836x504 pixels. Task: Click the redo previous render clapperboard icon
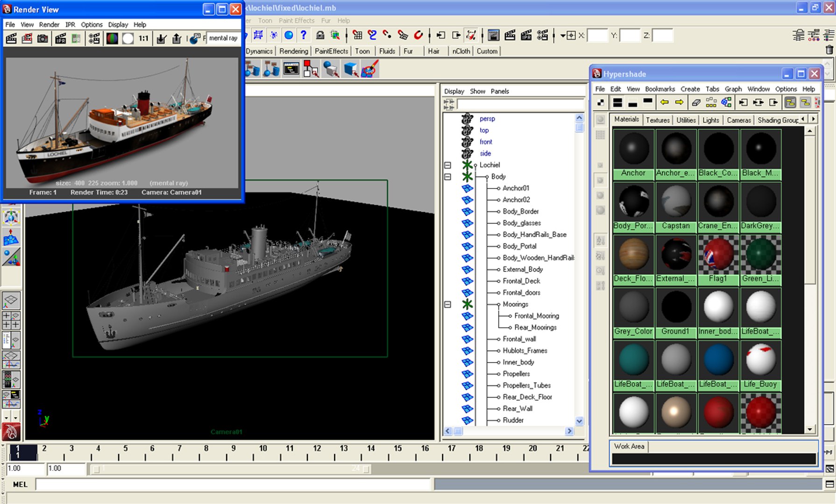point(11,39)
